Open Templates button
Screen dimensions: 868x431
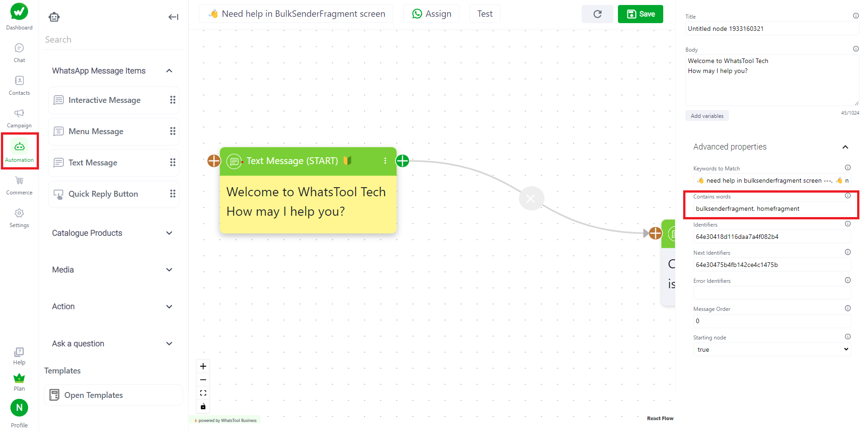tap(113, 395)
